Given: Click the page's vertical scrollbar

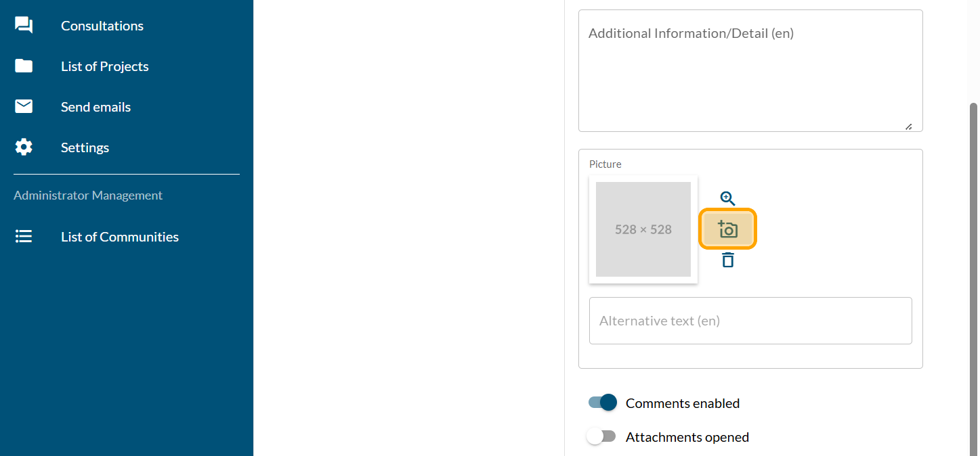Looking at the screenshot, I should tap(974, 271).
